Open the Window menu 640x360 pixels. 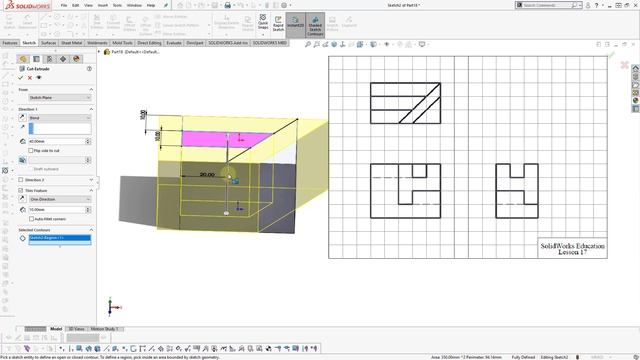coord(134,6)
